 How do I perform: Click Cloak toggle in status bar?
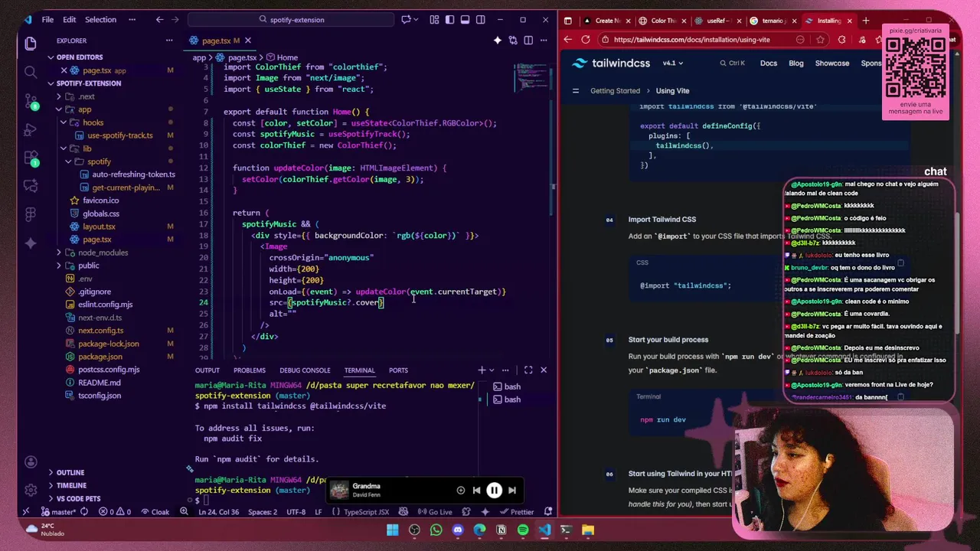pos(155,512)
